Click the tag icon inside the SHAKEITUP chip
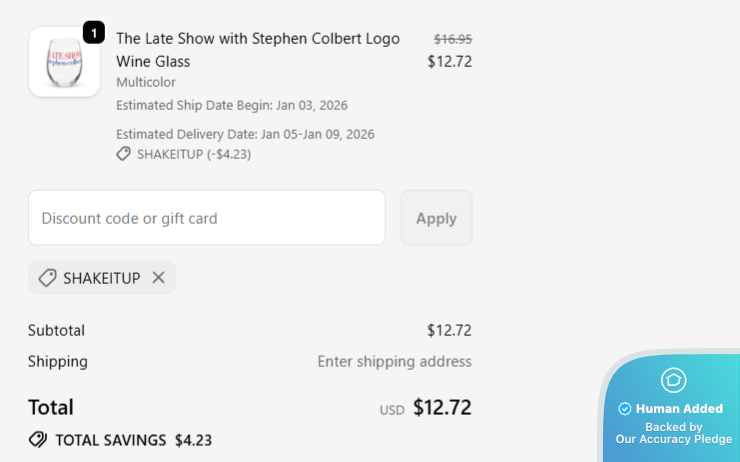Screen dimensions: 740x462 coord(47,278)
